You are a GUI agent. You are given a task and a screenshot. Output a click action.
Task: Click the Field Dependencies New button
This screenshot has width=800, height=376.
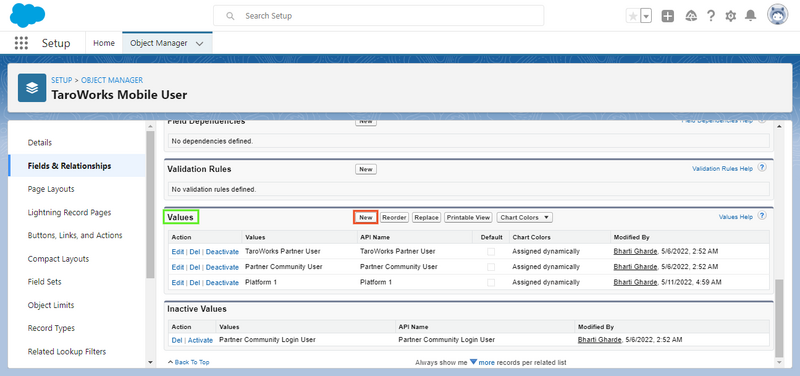pos(366,122)
